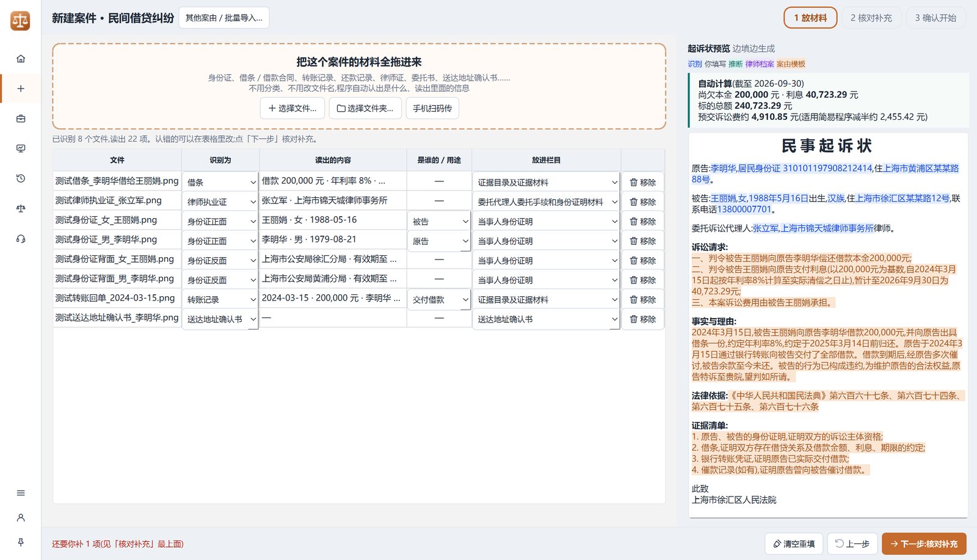The height and width of the screenshot is (560, 977).
Task: Remove the 测试转账回单_2024-03-15.png row
Action: click(643, 299)
